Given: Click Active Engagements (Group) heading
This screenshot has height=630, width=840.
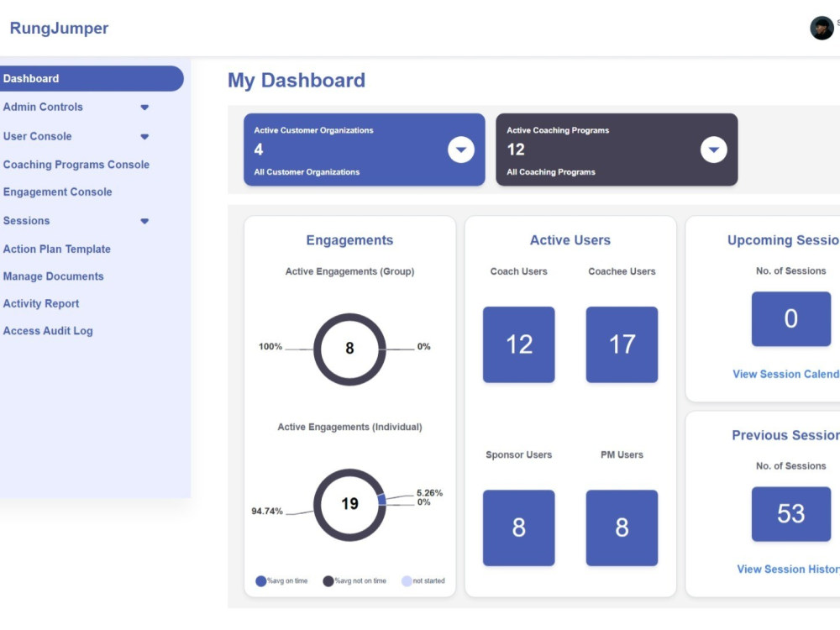Looking at the screenshot, I should tap(349, 271).
